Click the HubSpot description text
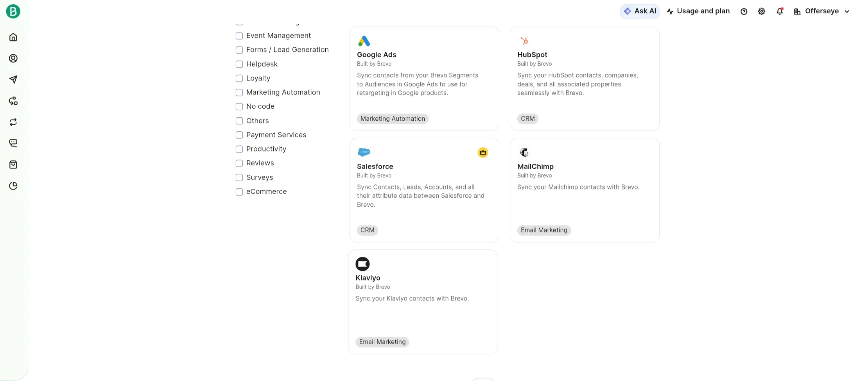 [577, 84]
